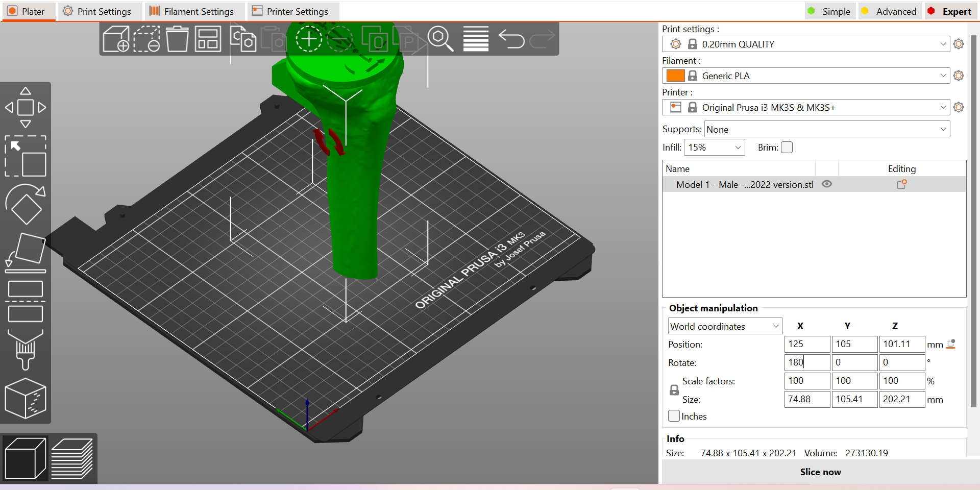
Task: Open the World coordinates dropdown
Action: (725, 326)
